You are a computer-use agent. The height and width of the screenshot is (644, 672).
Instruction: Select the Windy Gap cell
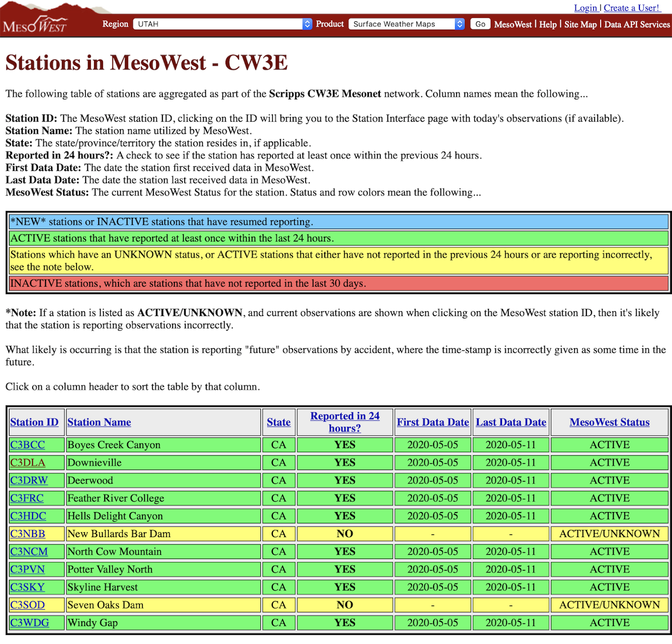tap(164, 623)
